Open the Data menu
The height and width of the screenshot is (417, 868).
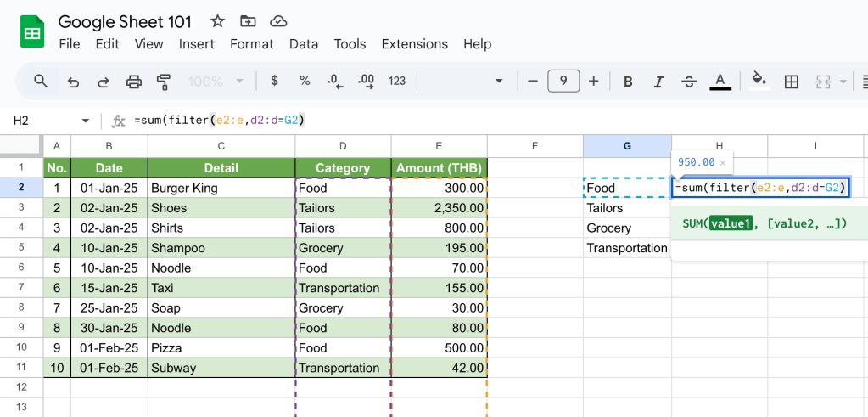[x=304, y=44]
